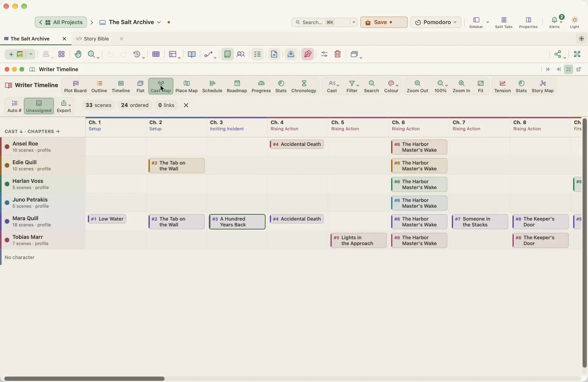
Task: Open the Tension graph
Action: coord(502,86)
